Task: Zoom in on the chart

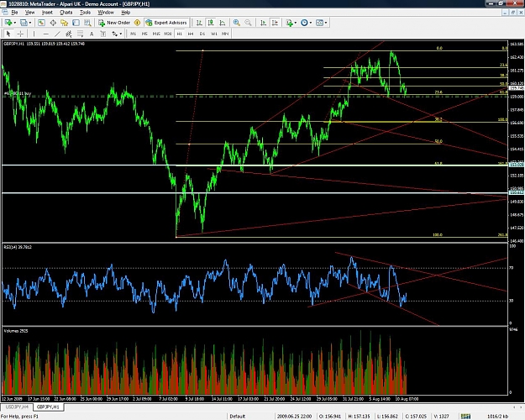Action: point(236,23)
